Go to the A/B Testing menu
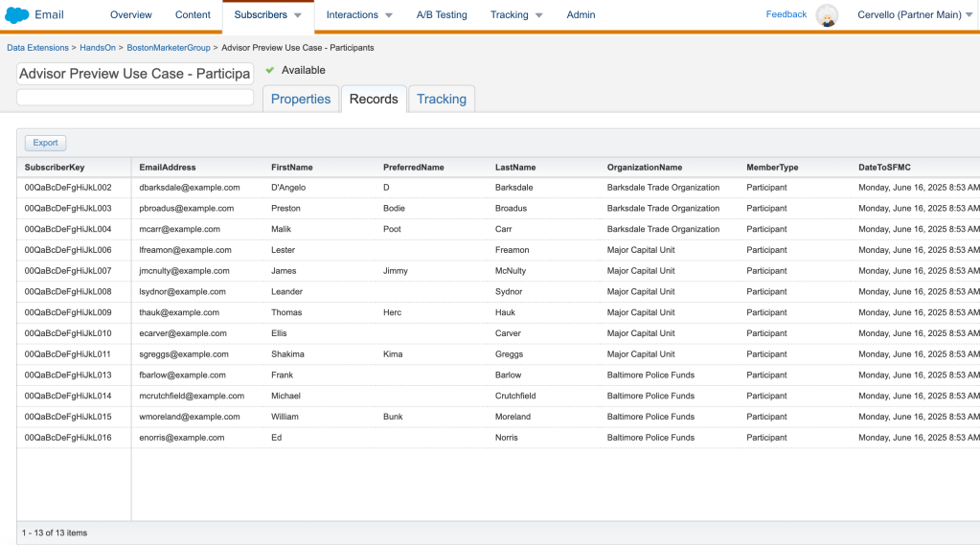Screen dimensions: 980x545 tap(442, 15)
